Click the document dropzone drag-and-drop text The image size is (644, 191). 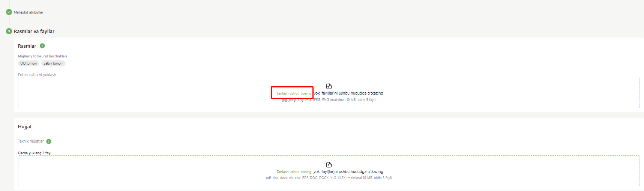[x=348, y=171]
